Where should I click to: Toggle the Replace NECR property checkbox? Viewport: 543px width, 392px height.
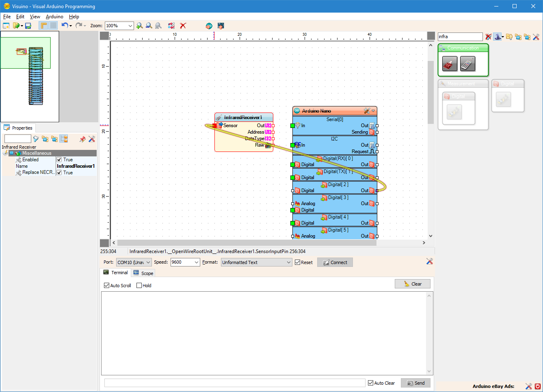pos(59,173)
